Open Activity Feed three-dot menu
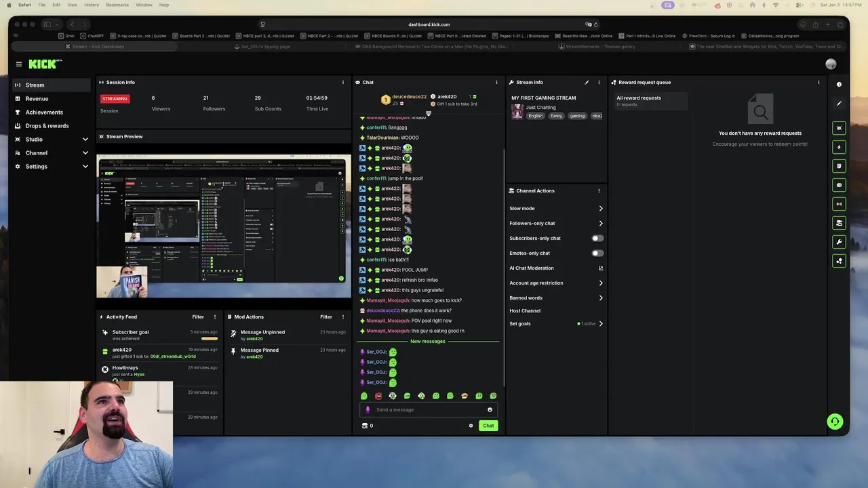 click(x=215, y=317)
